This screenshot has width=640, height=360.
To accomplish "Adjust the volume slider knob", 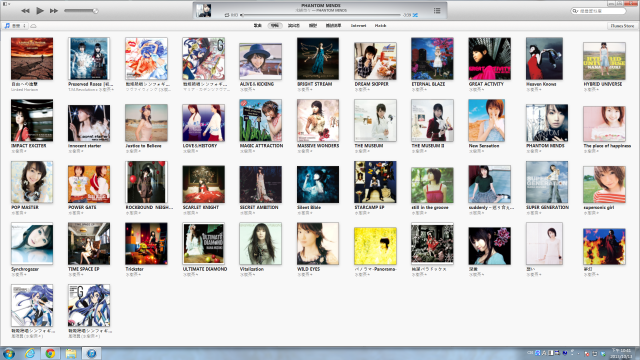I will (x=95, y=11).
